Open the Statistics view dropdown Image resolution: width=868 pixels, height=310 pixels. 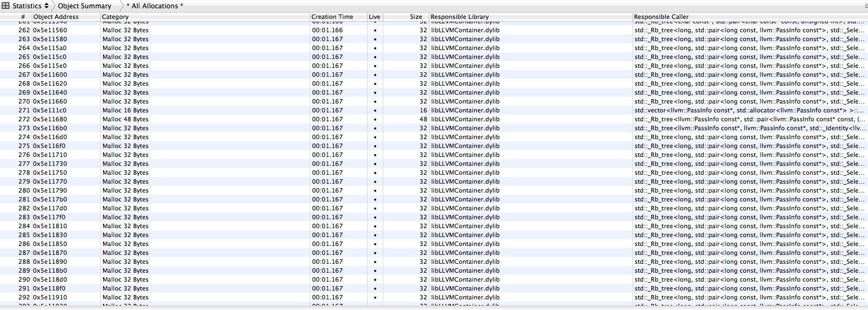pyautogui.click(x=31, y=6)
